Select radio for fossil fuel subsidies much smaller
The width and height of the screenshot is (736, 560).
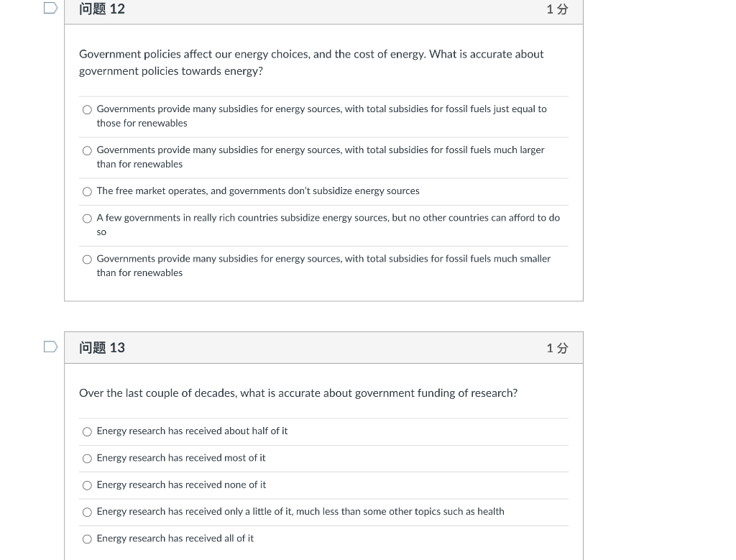tap(87, 259)
